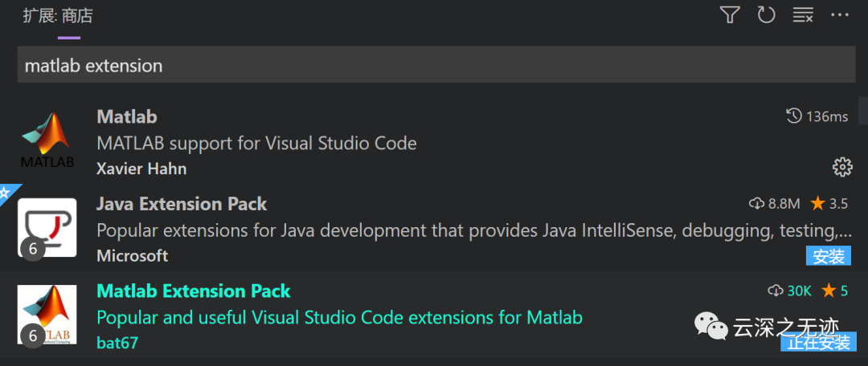Open the more actions ellipsis menu
The width and height of the screenshot is (868, 366).
(840, 15)
